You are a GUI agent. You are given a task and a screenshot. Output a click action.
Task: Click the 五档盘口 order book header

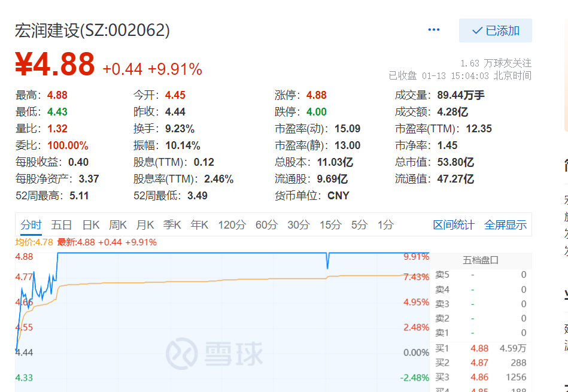click(x=481, y=260)
